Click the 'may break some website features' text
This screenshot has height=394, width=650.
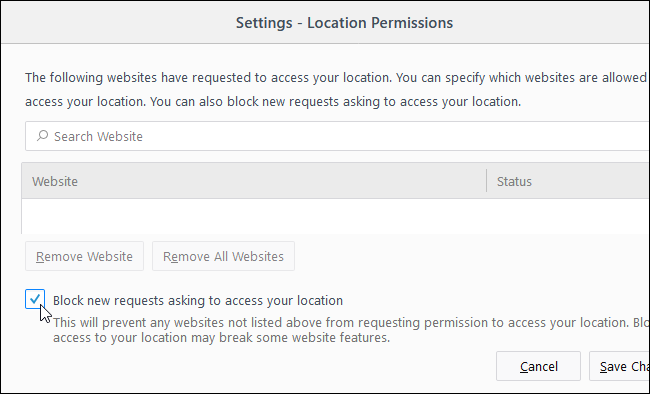[291, 338]
